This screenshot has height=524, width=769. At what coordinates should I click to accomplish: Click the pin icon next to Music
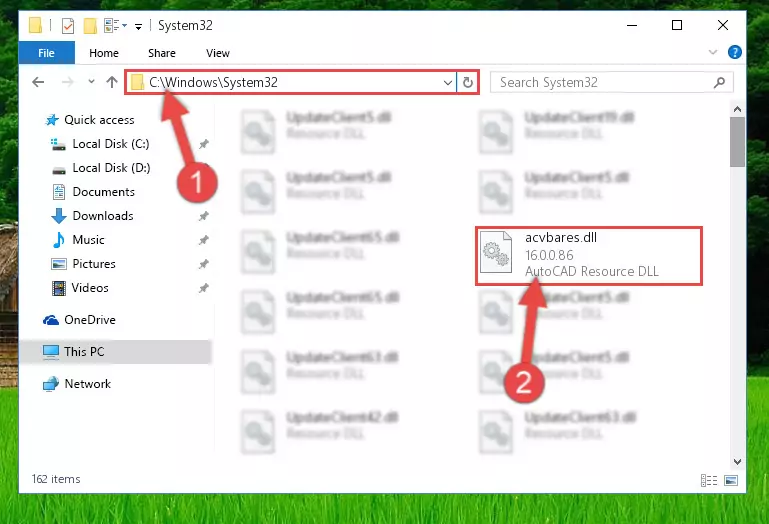pyautogui.click(x=204, y=240)
